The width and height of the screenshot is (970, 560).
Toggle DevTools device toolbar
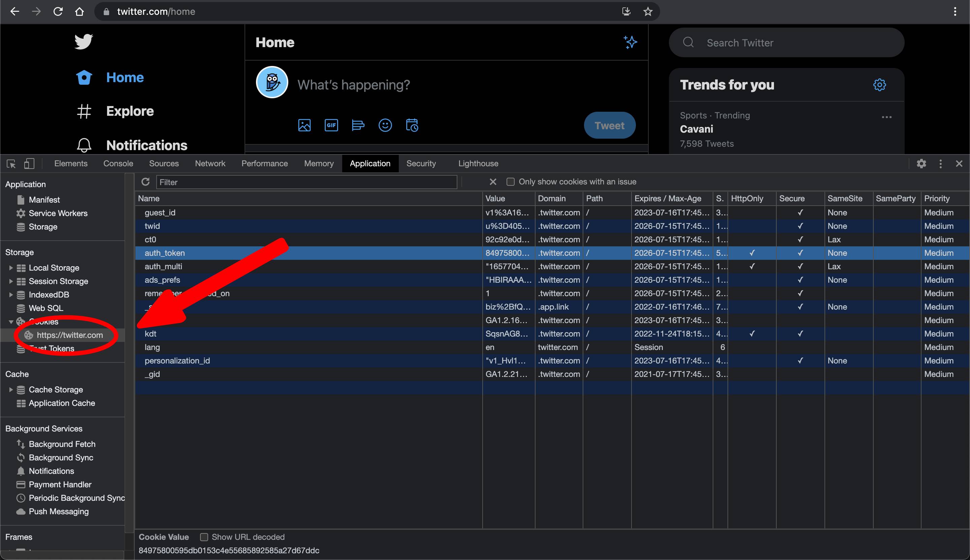pyautogui.click(x=29, y=164)
